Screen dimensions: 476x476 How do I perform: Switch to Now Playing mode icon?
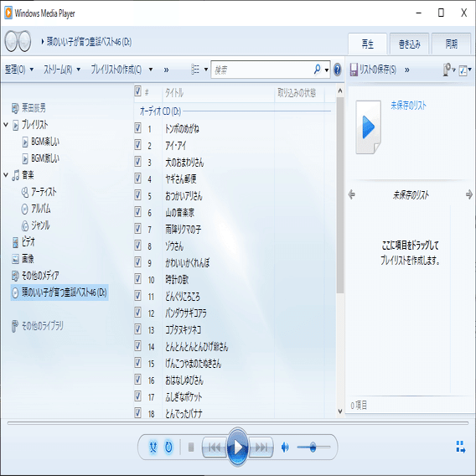point(461,447)
